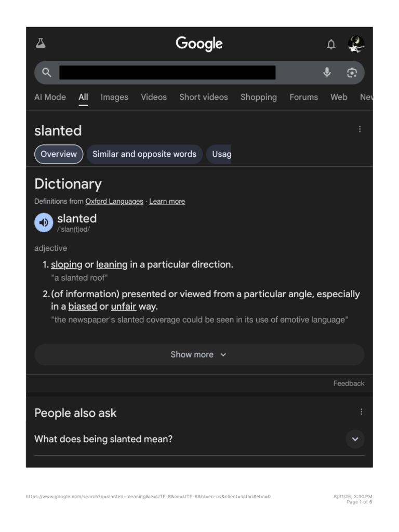This screenshot has width=399, height=532.
Task: Select the partially visible Usage chip
Action: 221,154
